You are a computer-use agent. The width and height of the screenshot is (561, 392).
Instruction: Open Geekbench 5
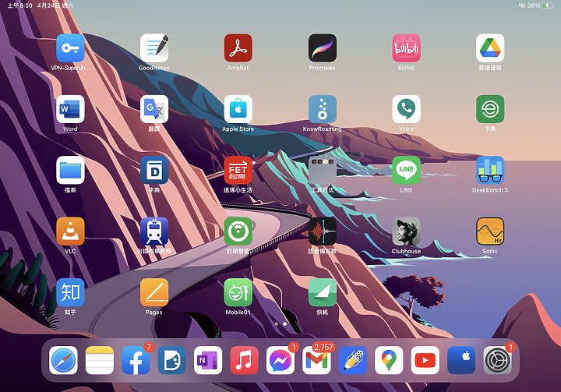(490, 171)
